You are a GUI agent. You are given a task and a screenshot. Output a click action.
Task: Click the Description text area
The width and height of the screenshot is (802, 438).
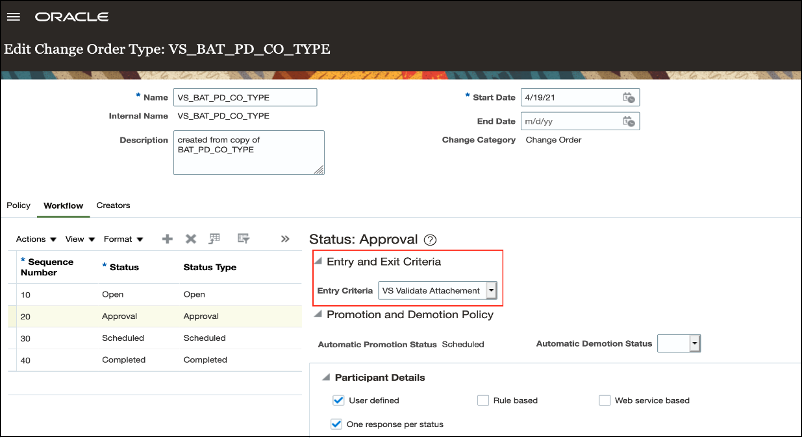[249, 152]
